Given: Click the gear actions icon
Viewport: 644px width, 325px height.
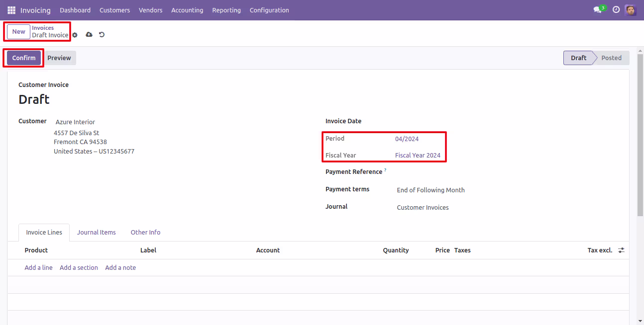Looking at the screenshot, I should tap(75, 35).
